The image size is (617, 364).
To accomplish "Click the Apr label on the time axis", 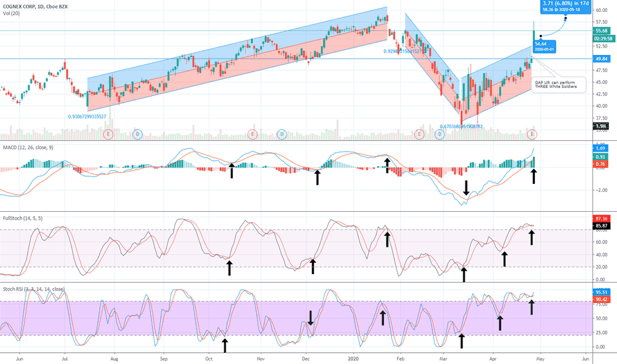I will point(493,359).
